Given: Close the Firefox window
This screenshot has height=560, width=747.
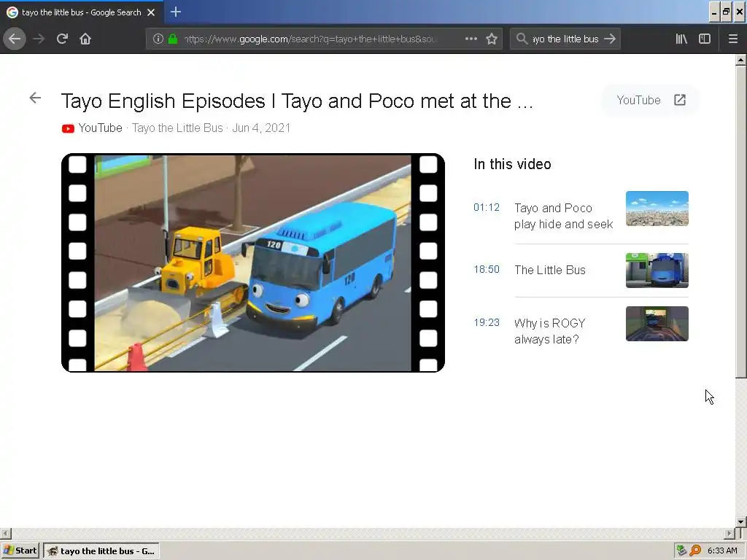Looking at the screenshot, I should pos(740,12).
